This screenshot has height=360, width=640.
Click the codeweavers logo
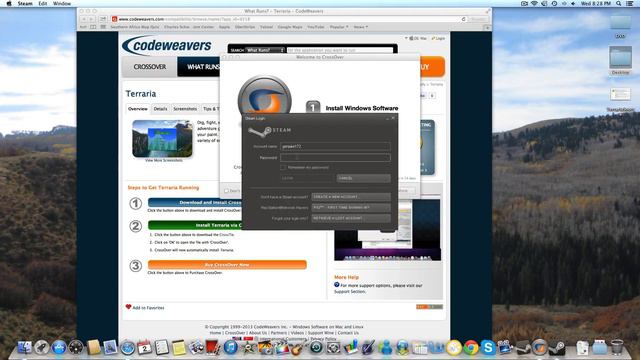click(x=167, y=45)
